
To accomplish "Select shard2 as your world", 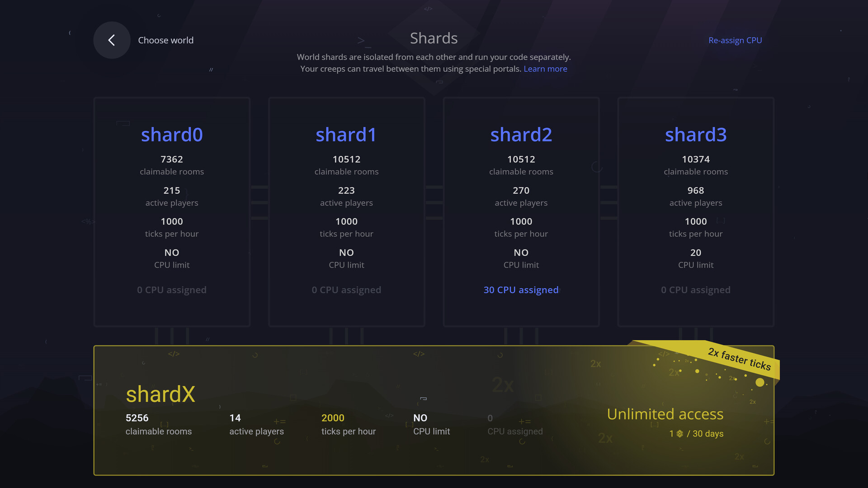I will (x=521, y=135).
